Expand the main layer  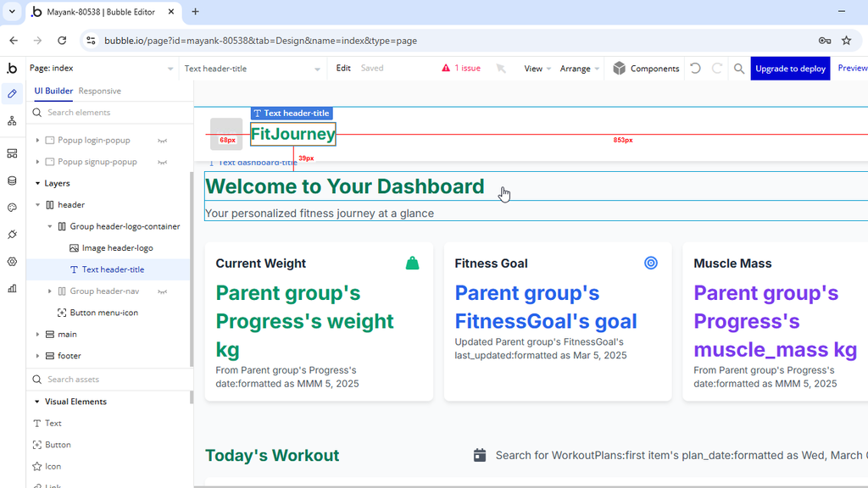point(37,334)
